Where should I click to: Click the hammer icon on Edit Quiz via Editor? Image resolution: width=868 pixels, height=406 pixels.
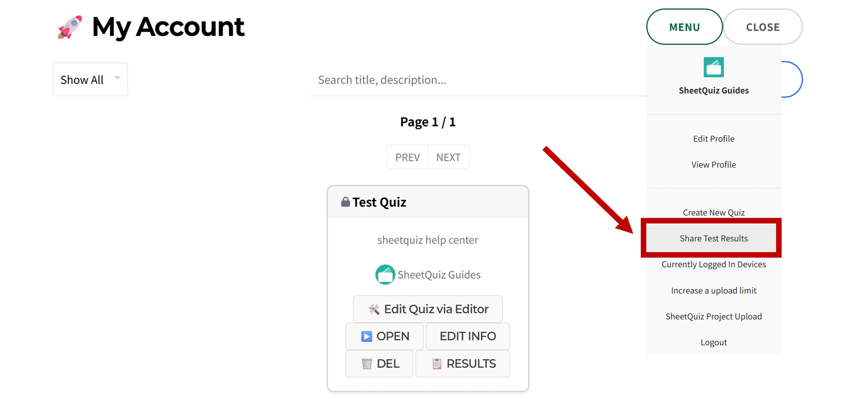pyautogui.click(x=374, y=309)
